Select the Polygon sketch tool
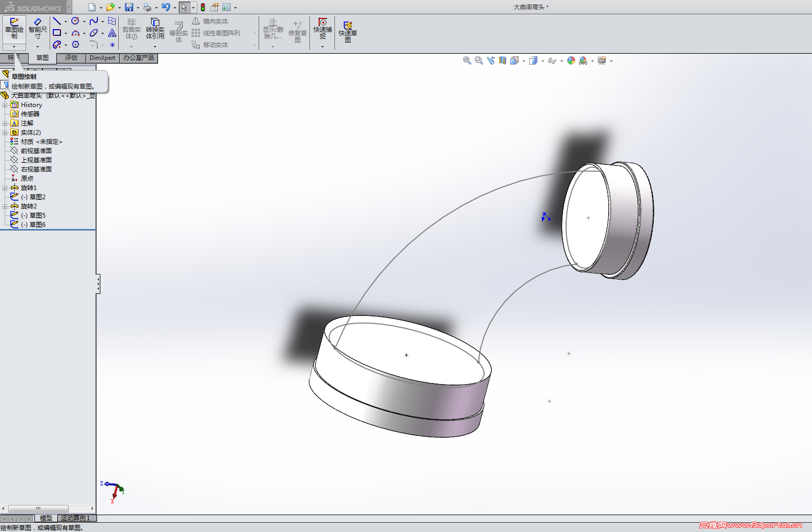The width and height of the screenshot is (812, 532). tap(75, 45)
